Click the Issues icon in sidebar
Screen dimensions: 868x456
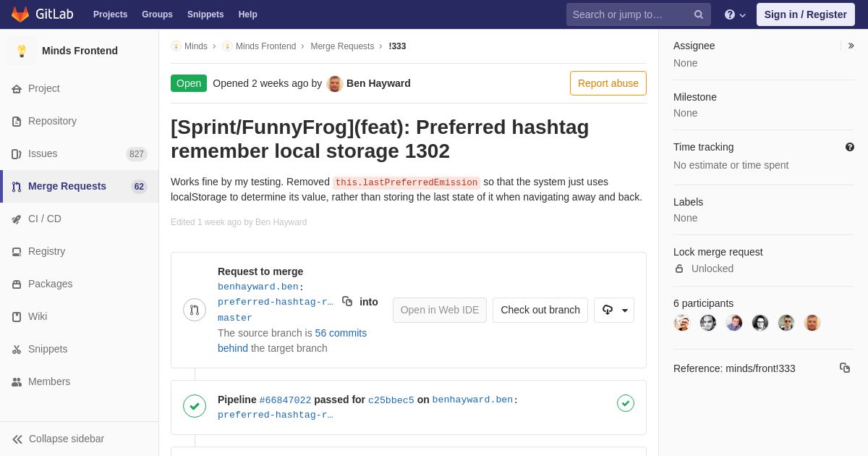coord(17,154)
